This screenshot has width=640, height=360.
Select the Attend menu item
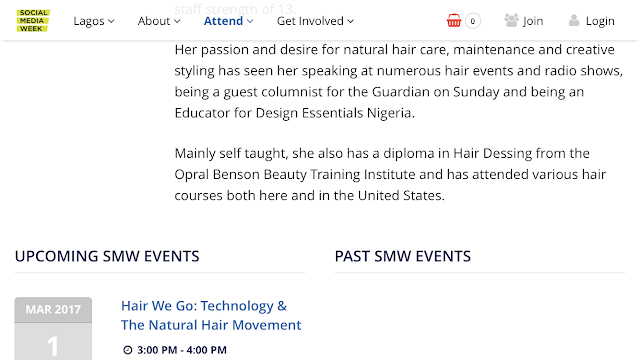point(223,21)
